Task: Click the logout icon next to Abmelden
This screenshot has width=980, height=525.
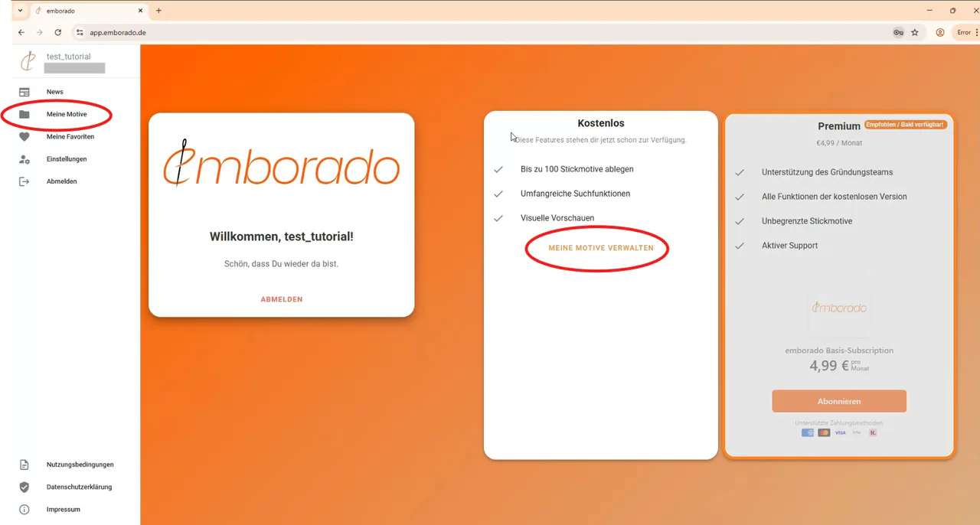Action: 24,181
